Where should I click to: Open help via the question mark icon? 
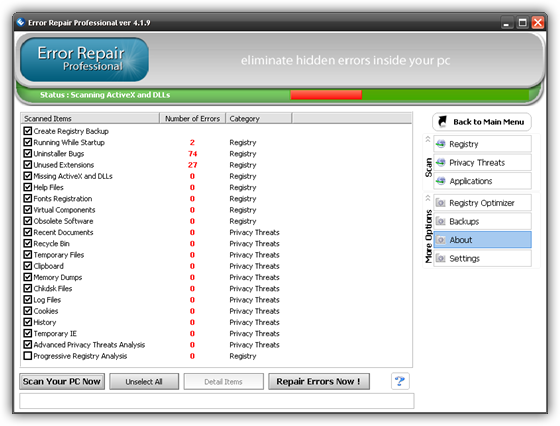coord(400,381)
